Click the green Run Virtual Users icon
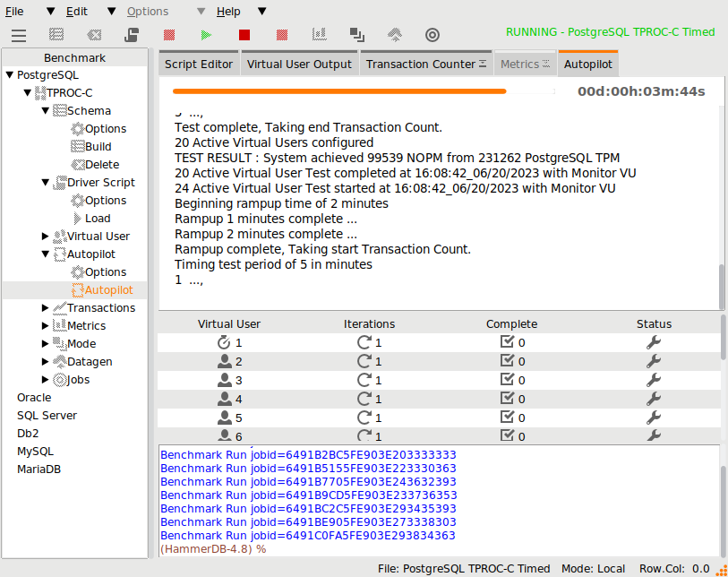The image size is (728, 577). [x=206, y=35]
